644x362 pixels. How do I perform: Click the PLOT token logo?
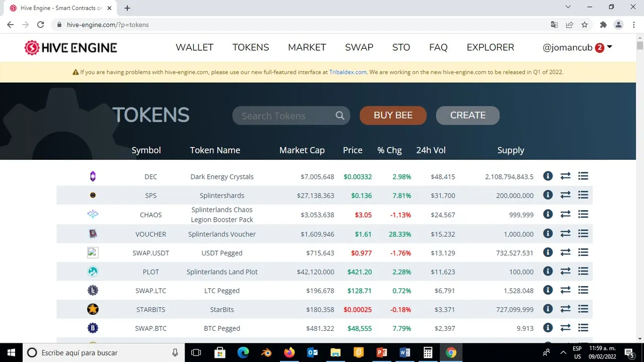93,271
